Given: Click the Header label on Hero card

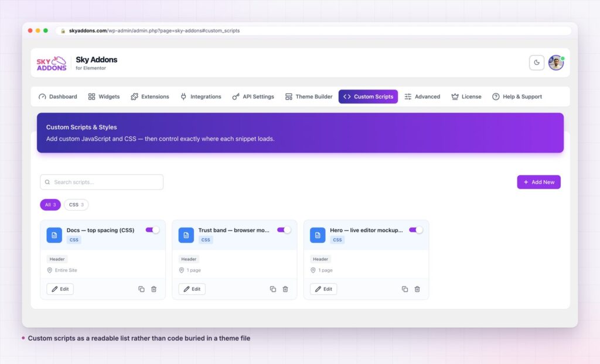Looking at the screenshot, I should point(321,259).
